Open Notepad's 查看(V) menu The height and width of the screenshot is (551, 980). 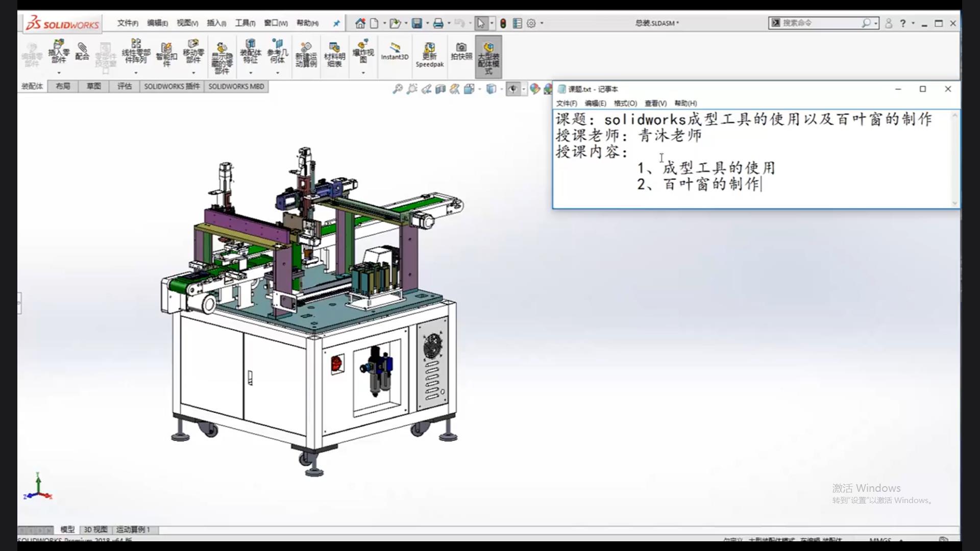[x=655, y=103]
